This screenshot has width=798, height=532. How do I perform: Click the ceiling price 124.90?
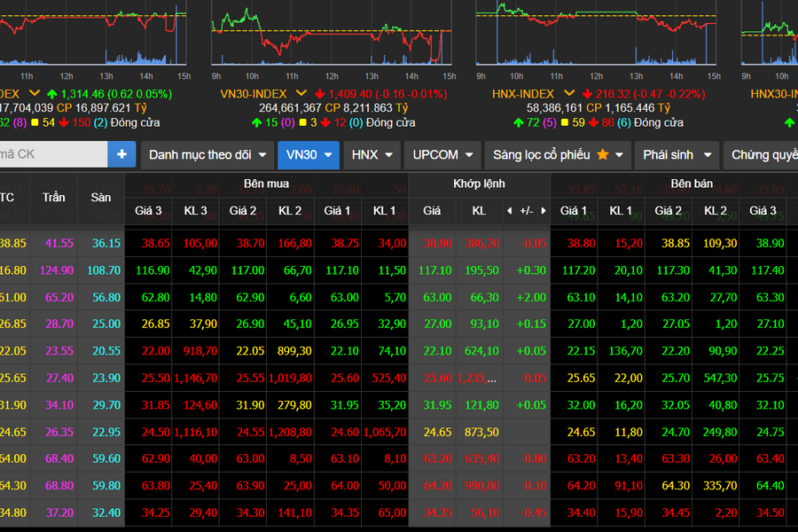(x=57, y=270)
